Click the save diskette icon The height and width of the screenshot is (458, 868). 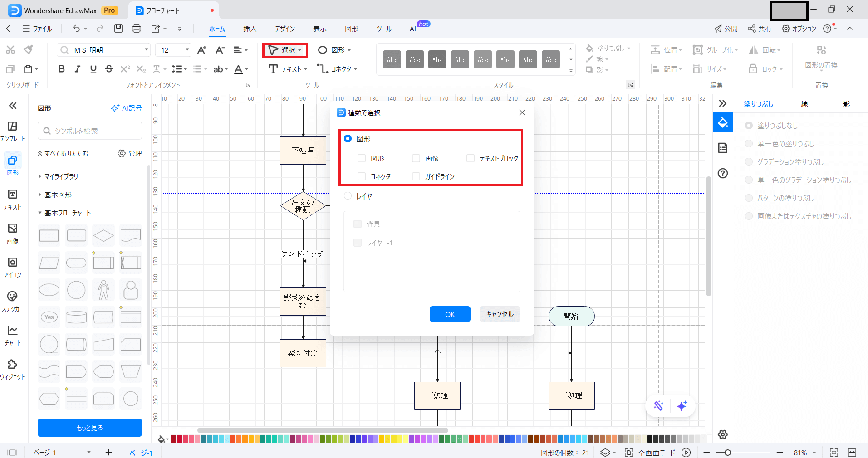tap(118, 29)
